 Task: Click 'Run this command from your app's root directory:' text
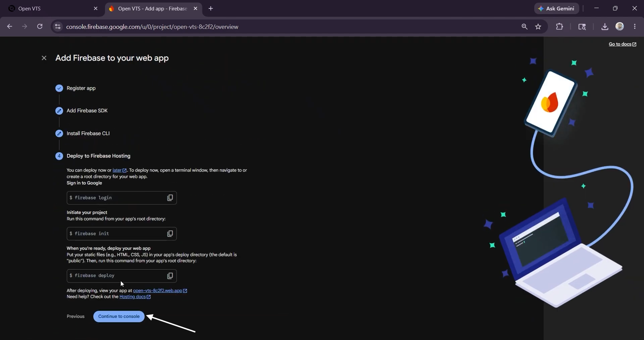tap(116, 219)
